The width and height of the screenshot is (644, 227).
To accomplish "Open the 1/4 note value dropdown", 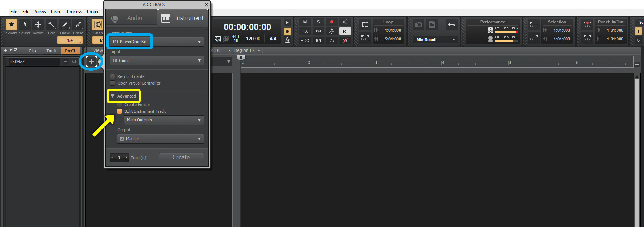I will (70, 40).
